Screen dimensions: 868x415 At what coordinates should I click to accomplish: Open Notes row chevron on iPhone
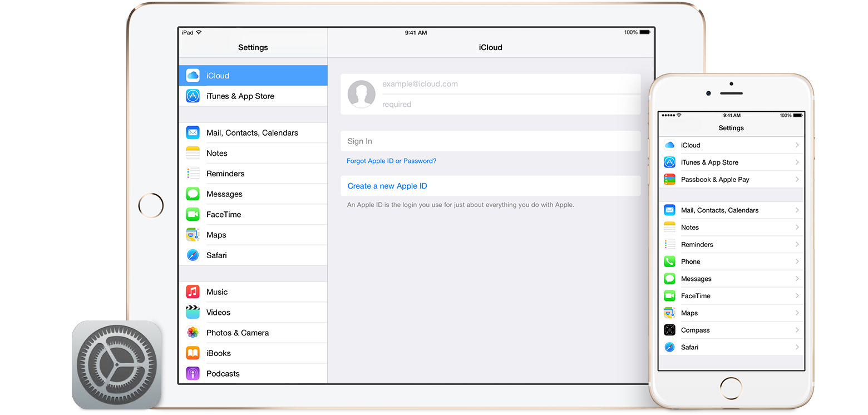pos(797,228)
